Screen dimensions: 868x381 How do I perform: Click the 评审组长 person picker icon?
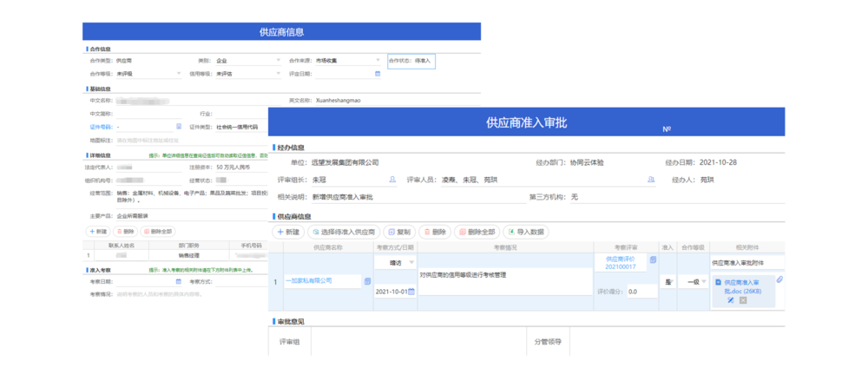click(392, 180)
